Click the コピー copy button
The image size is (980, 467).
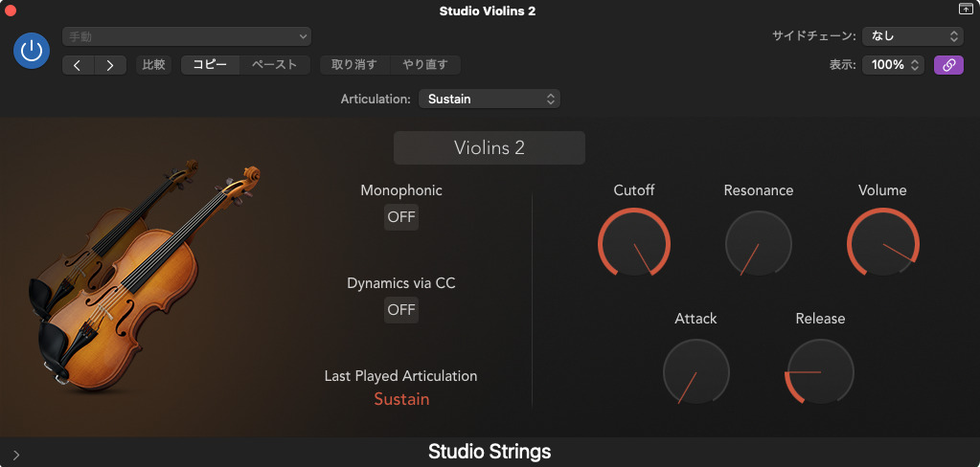pos(210,65)
